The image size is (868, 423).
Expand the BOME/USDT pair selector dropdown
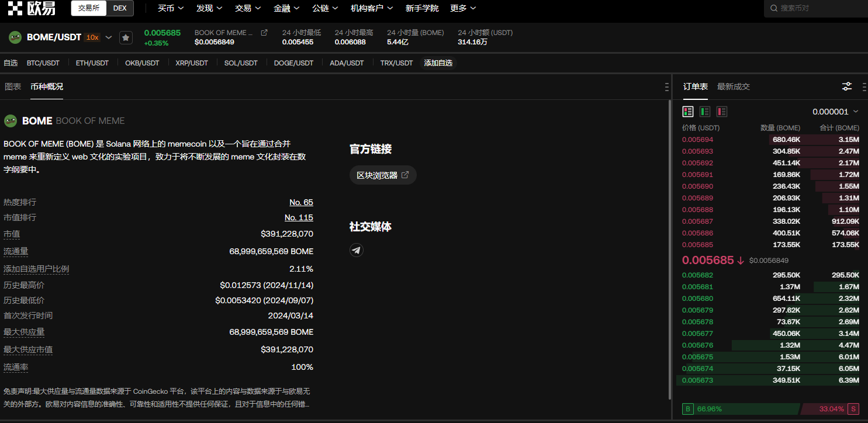[109, 37]
